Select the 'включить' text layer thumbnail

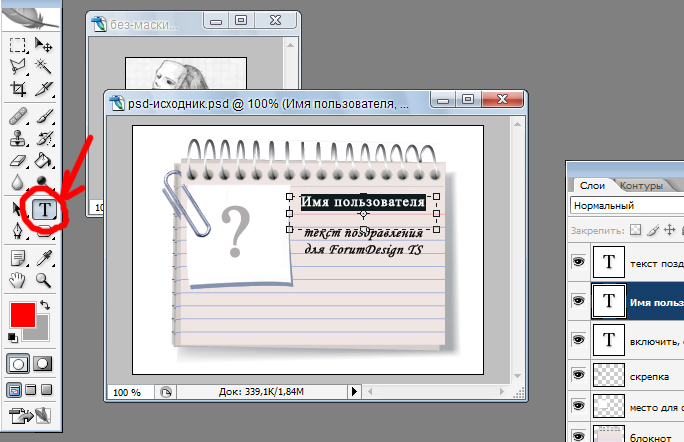(609, 340)
